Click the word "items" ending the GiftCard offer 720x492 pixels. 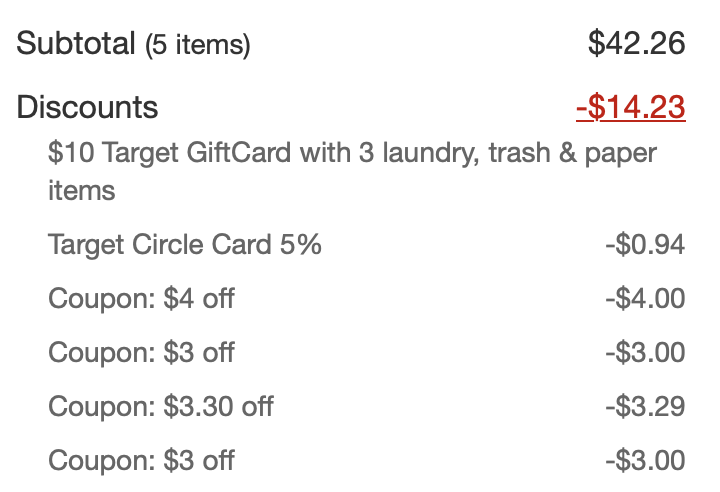pos(81,190)
